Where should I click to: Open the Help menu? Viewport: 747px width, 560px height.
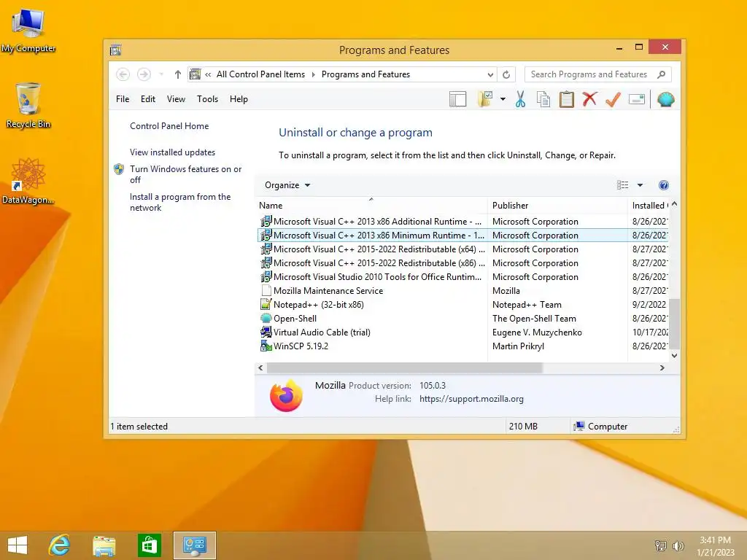[239, 99]
